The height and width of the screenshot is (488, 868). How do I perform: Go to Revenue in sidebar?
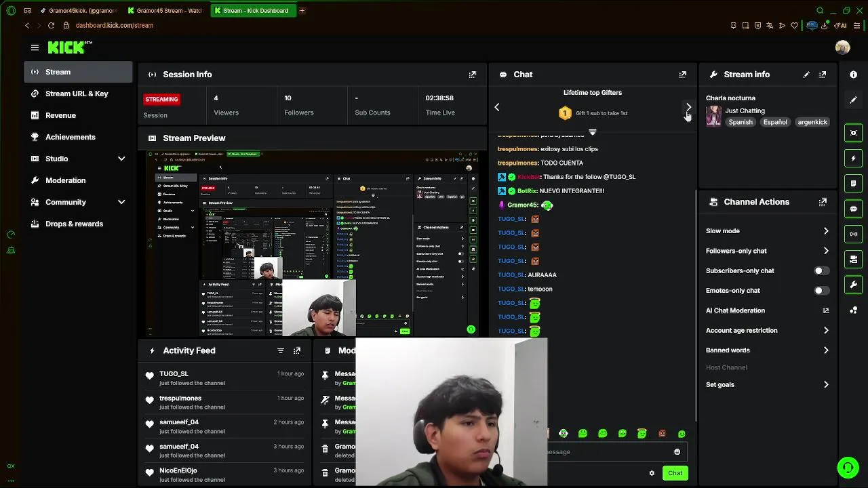point(78,115)
